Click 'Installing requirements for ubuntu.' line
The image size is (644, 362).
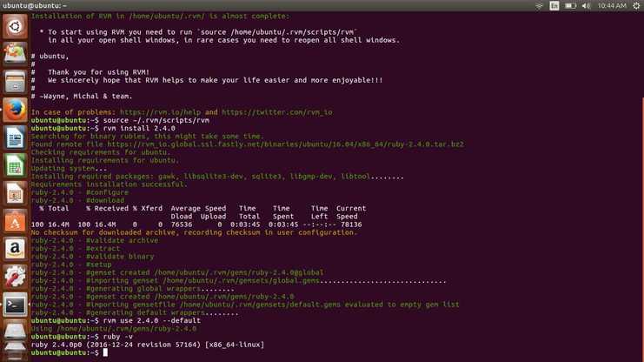click(x=105, y=160)
